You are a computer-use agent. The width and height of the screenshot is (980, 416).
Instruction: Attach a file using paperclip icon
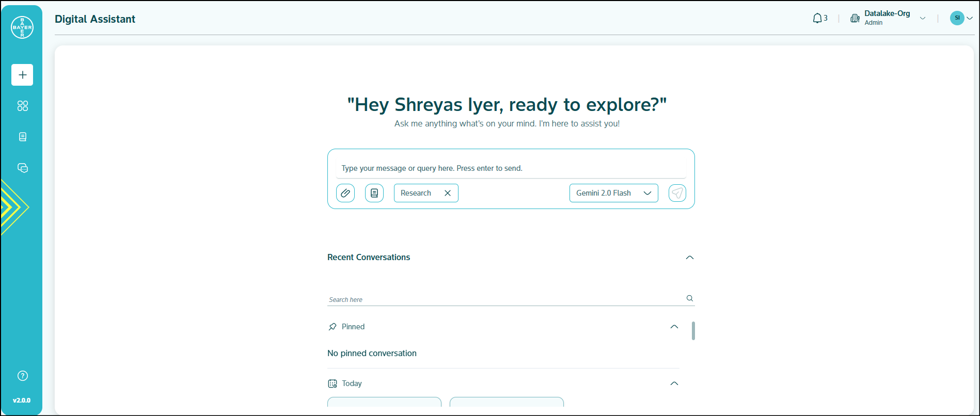(x=345, y=193)
